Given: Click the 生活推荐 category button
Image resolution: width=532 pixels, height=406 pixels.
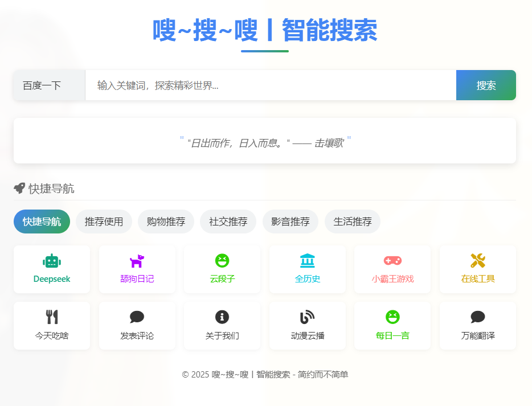Looking at the screenshot, I should coord(352,222).
